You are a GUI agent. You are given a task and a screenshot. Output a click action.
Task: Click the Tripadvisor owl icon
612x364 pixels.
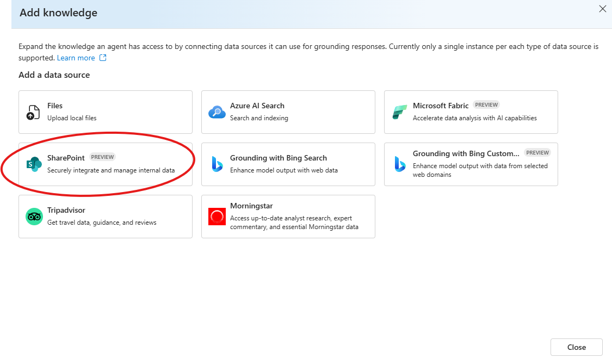tap(34, 217)
